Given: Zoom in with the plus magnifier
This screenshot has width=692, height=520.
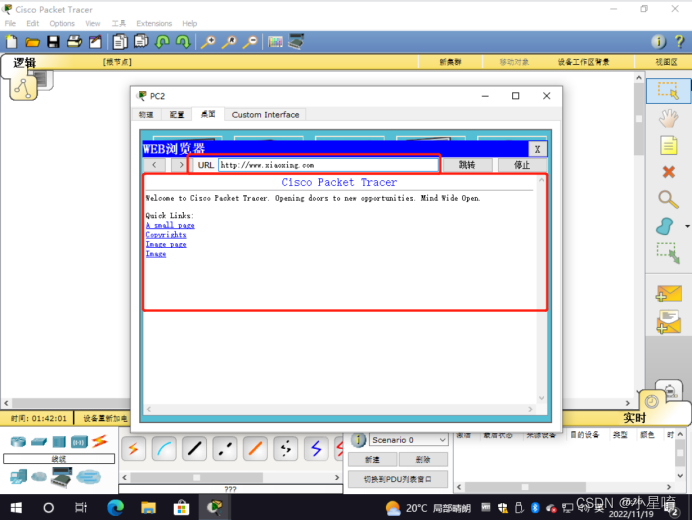Looking at the screenshot, I should coord(208,42).
